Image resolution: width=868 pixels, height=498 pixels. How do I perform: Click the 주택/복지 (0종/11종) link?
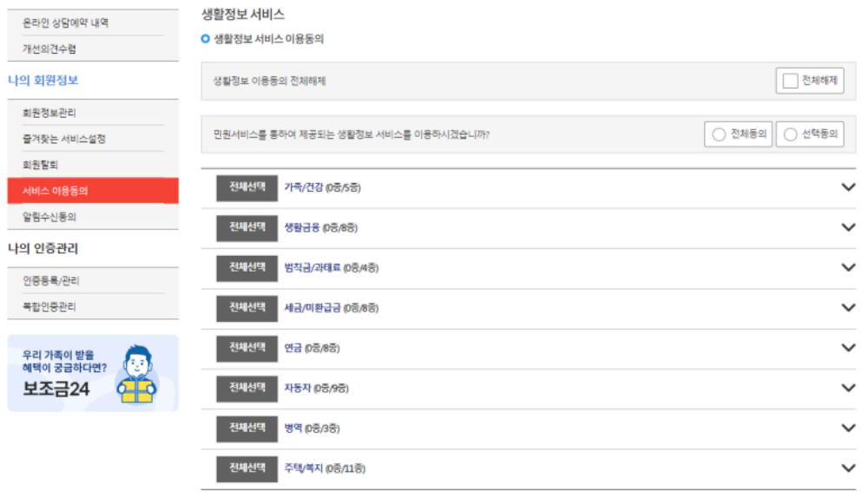pos(325,469)
